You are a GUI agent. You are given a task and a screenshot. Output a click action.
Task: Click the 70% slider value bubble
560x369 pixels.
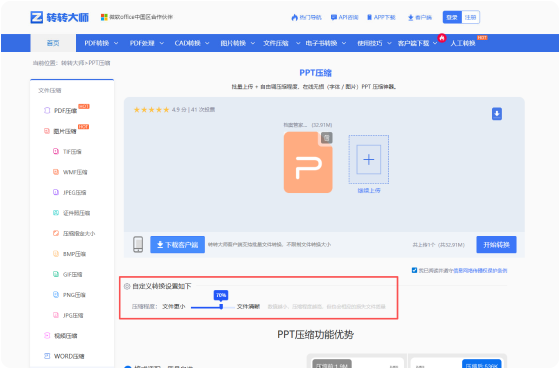click(x=221, y=295)
